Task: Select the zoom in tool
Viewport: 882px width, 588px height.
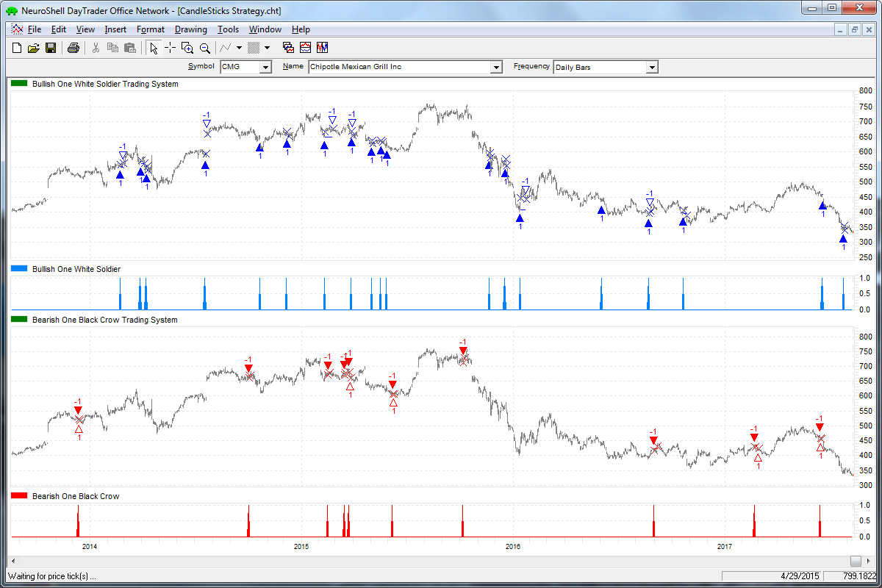Action: click(187, 48)
